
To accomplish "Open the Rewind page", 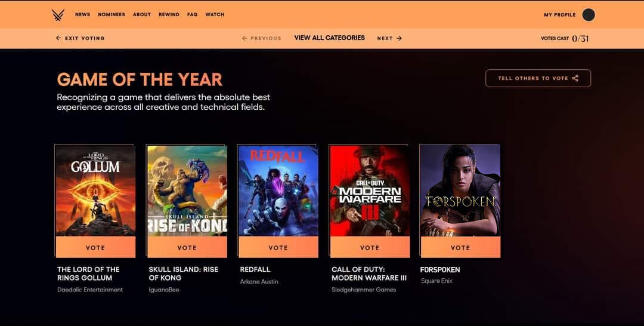I will coord(169,14).
